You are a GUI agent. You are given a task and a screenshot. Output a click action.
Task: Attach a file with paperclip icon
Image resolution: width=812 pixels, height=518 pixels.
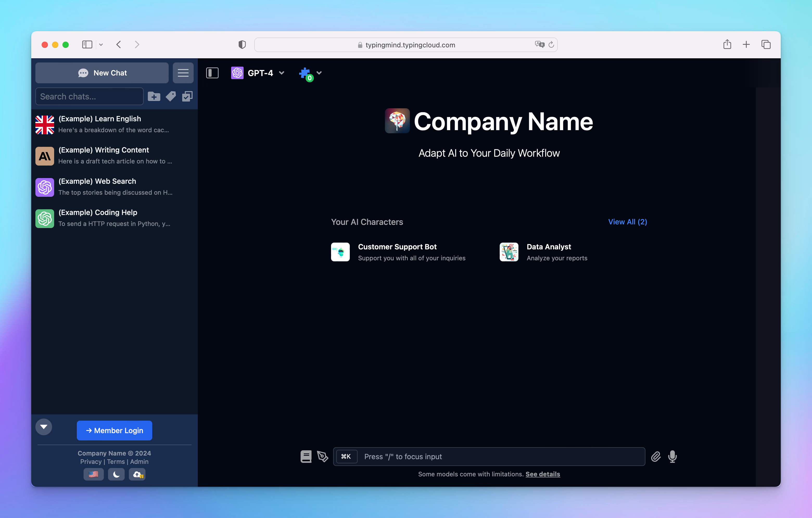pyautogui.click(x=656, y=456)
